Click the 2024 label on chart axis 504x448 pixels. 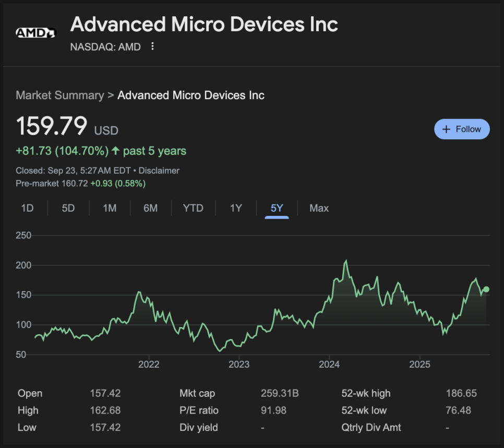[x=329, y=364]
